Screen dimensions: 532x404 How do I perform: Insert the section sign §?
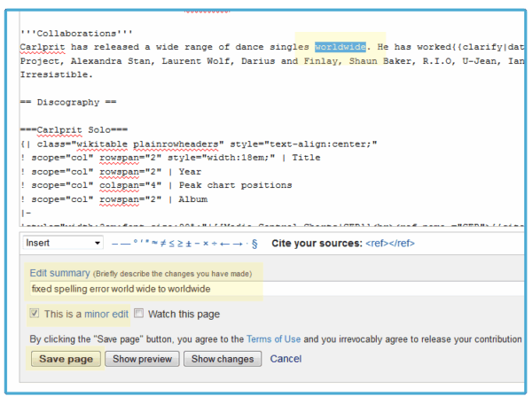coord(254,244)
